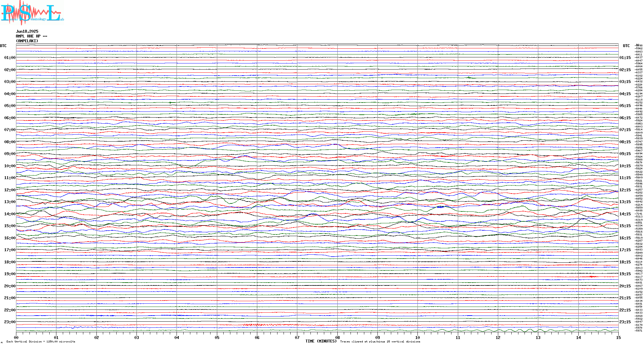Viewport: 644px width, 346px height.
Task: Select the 03:00 hour label
Action: pyautogui.click(x=10, y=82)
